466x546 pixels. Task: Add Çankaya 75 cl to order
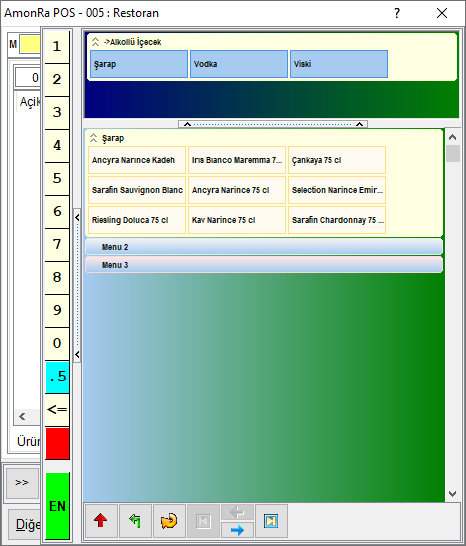337,160
